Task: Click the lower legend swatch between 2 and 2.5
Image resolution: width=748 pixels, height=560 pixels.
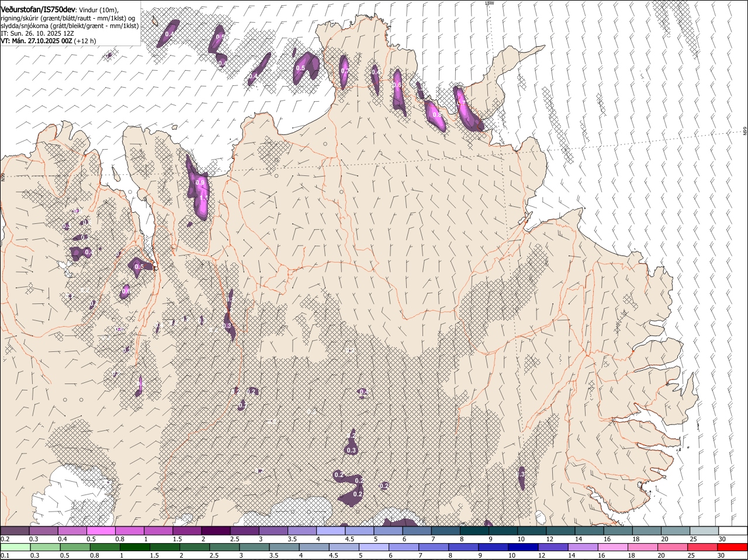Action: [x=196, y=547]
